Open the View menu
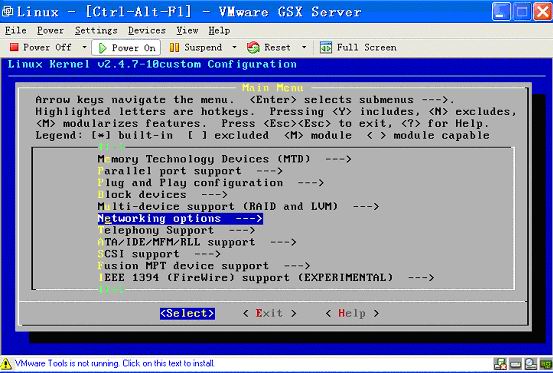 [x=187, y=31]
